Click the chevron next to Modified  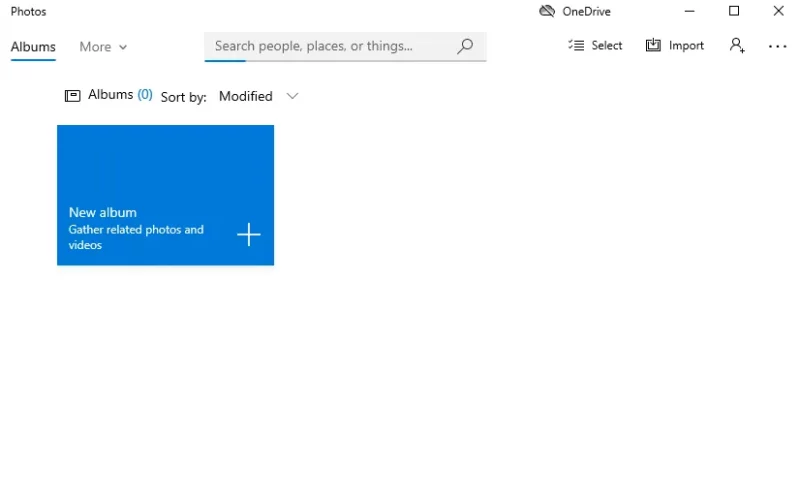(292, 96)
